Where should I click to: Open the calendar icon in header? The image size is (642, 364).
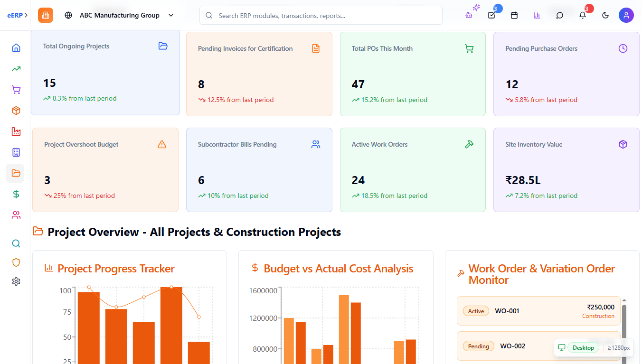tap(514, 15)
